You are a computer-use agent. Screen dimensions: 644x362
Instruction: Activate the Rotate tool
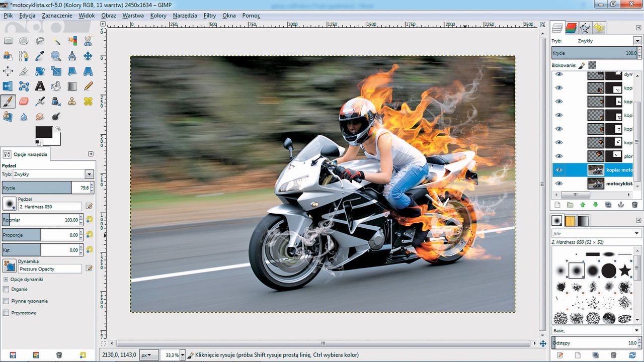pos(40,71)
